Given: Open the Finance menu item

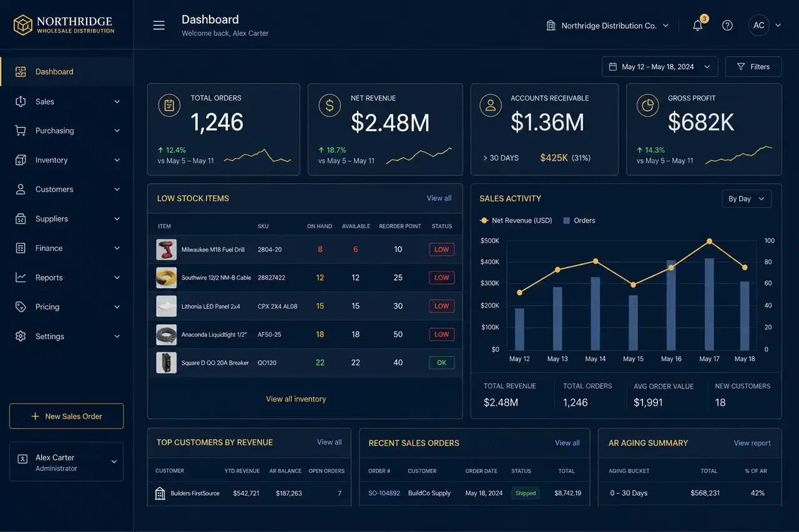Looking at the screenshot, I should click(67, 248).
